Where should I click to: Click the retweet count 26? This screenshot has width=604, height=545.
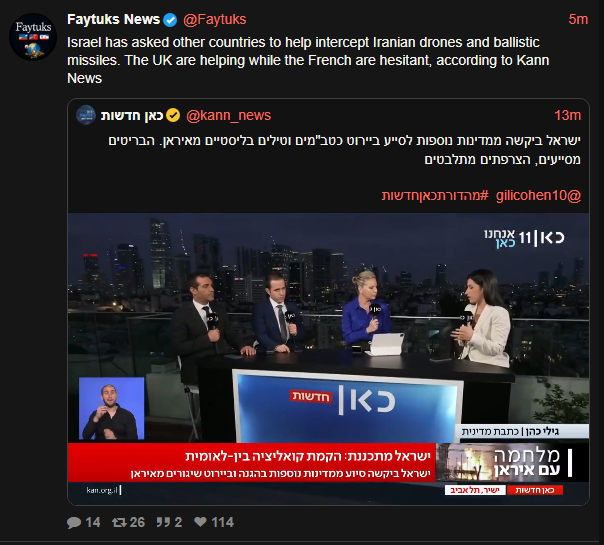click(x=137, y=522)
